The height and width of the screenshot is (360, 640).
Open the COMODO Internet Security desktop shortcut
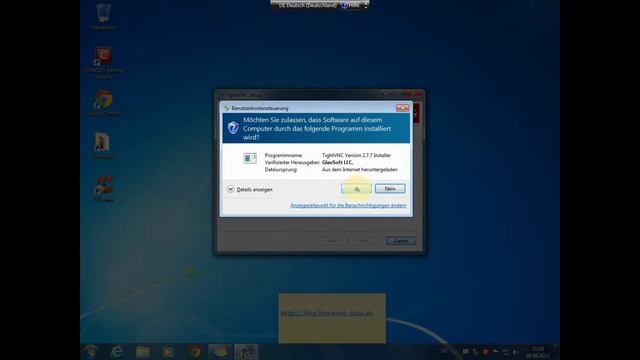click(x=104, y=63)
